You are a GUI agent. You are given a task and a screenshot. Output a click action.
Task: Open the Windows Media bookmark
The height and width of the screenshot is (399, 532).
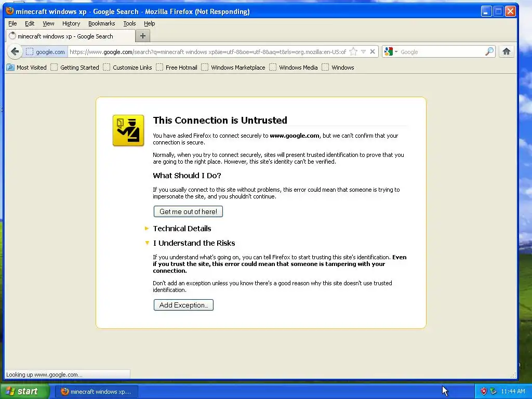[294, 68]
